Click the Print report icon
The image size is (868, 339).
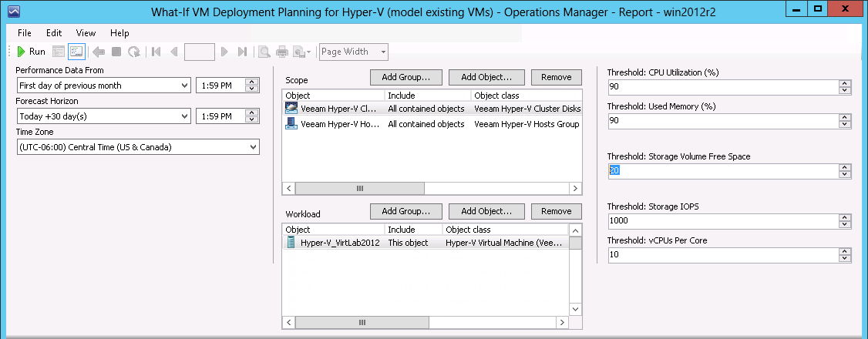click(281, 52)
